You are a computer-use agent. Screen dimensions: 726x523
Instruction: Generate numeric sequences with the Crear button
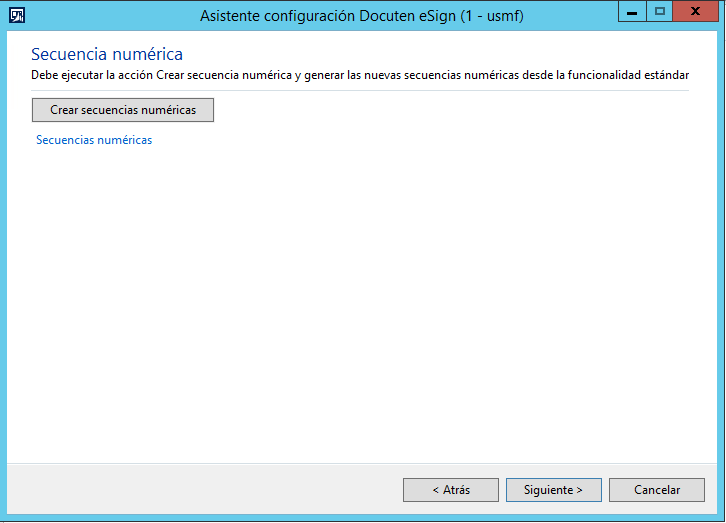[x=123, y=110]
